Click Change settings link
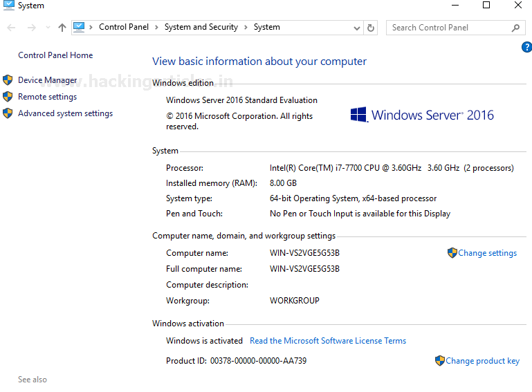 [x=487, y=253]
